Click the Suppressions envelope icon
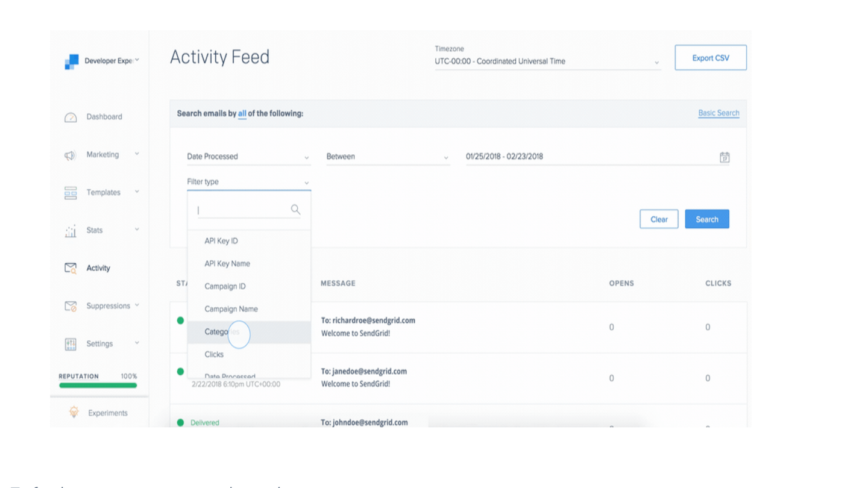This screenshot has height=488, width=868. tap(71, 307)
